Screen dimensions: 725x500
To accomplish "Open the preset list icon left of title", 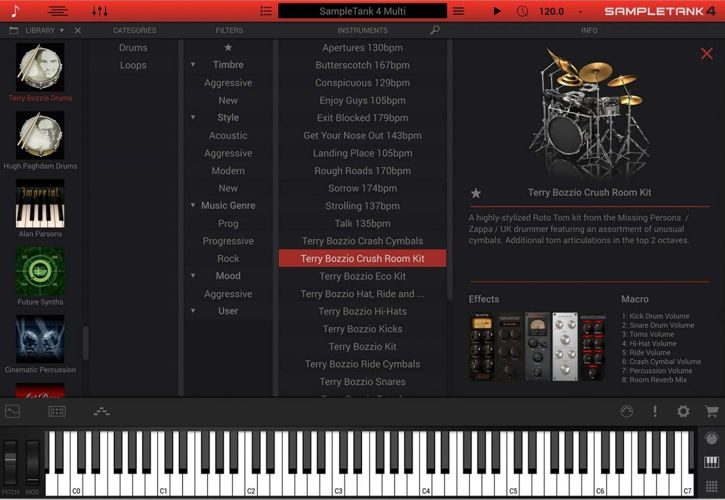I will [265, 11].
